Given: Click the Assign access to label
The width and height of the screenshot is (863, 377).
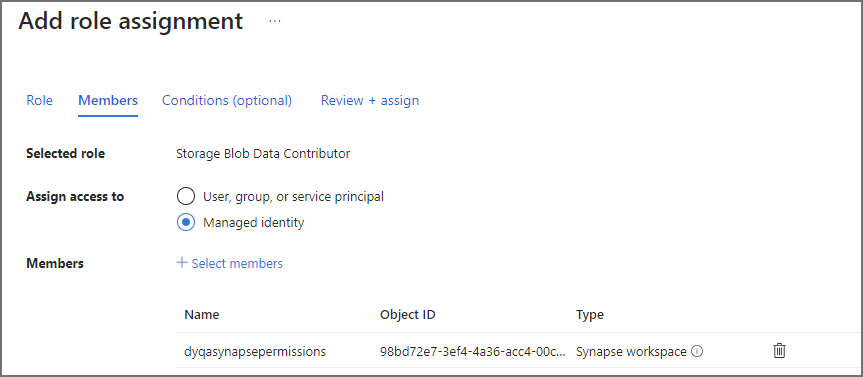Looking at the screenshot, I should click(75, 196).
